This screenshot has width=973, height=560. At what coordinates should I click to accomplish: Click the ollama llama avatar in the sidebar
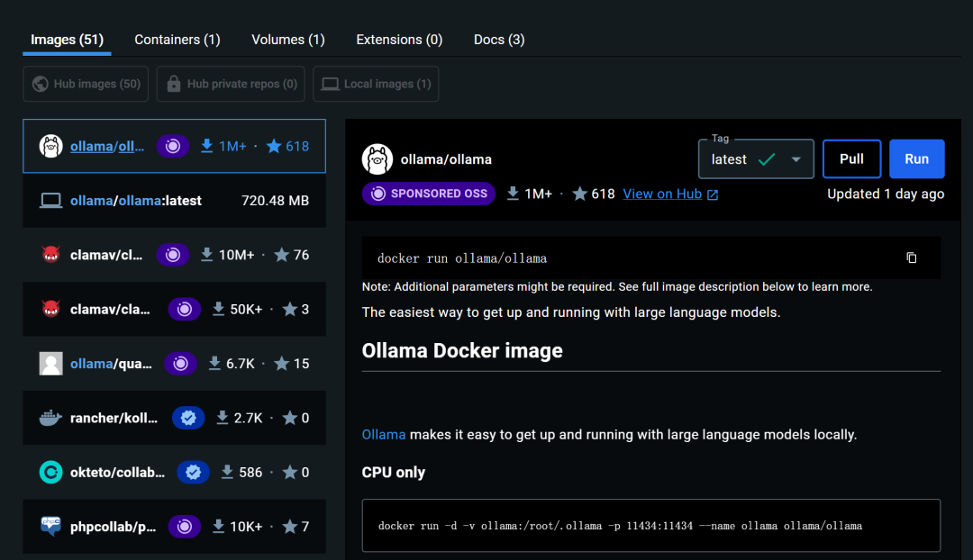50,145
